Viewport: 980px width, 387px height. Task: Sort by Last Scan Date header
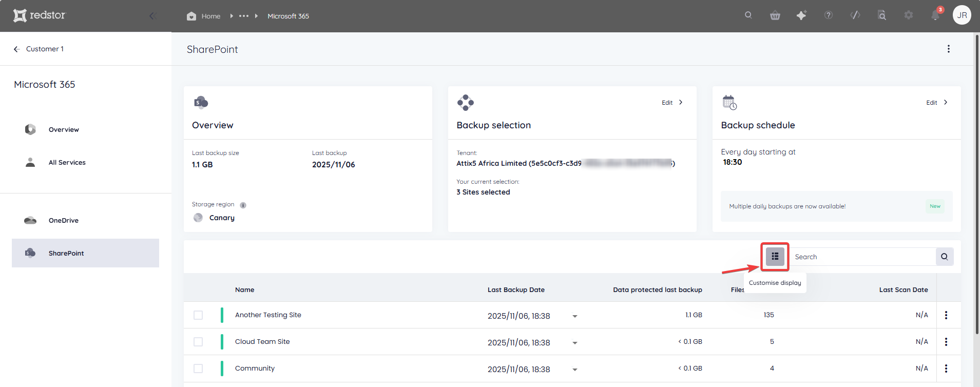click(904, 289)
